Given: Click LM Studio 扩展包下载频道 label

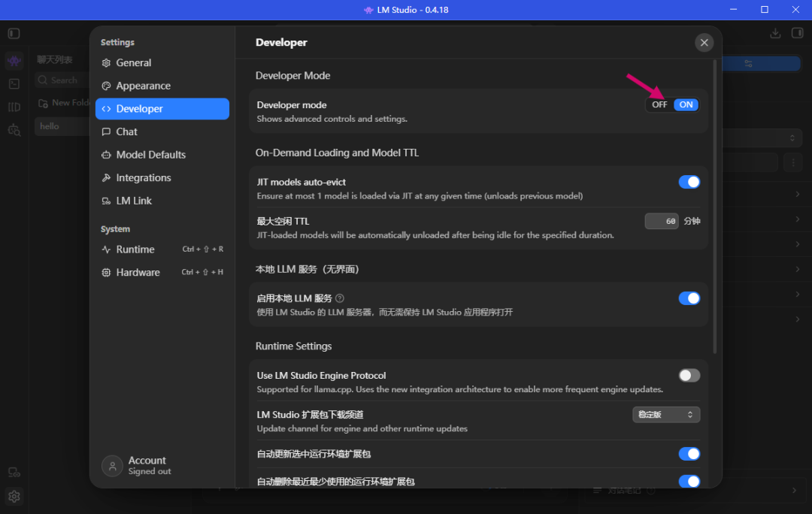Looking at the screenshot, I should (310, 415).
